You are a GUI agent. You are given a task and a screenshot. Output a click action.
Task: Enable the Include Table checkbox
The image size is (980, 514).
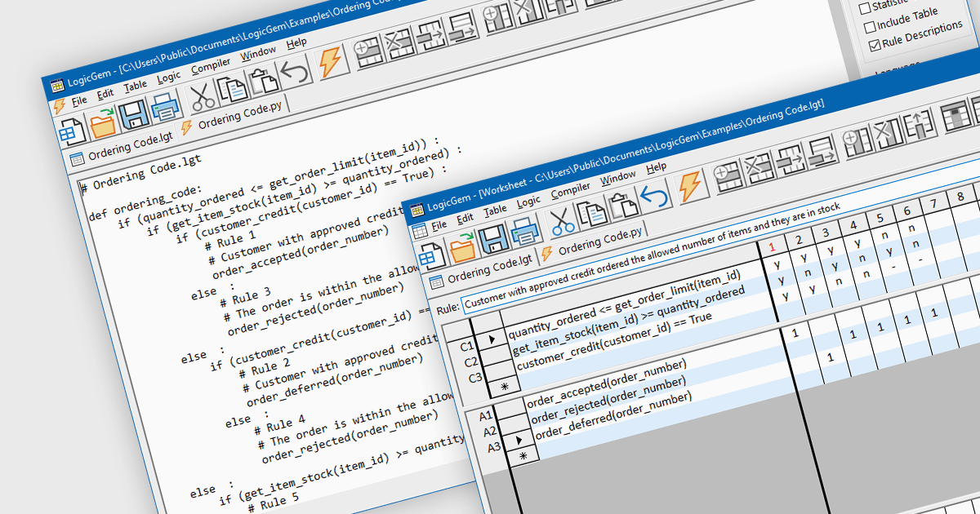click(870, 27)
